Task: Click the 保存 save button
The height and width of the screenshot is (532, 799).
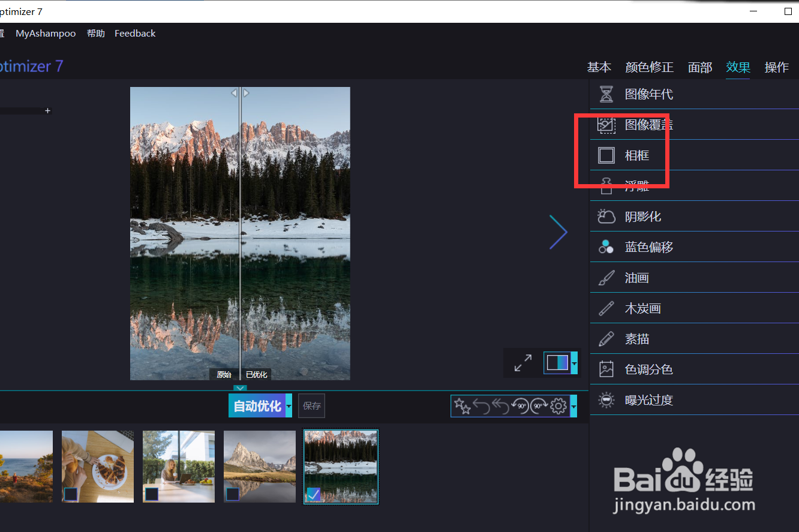Action: pyautogui.click(x=312, y=406)
